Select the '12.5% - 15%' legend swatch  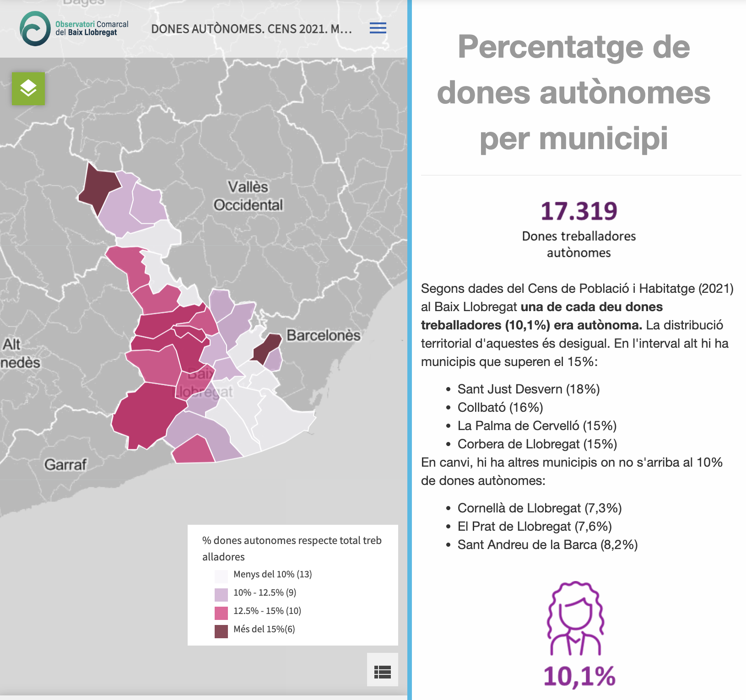[221, 612]
